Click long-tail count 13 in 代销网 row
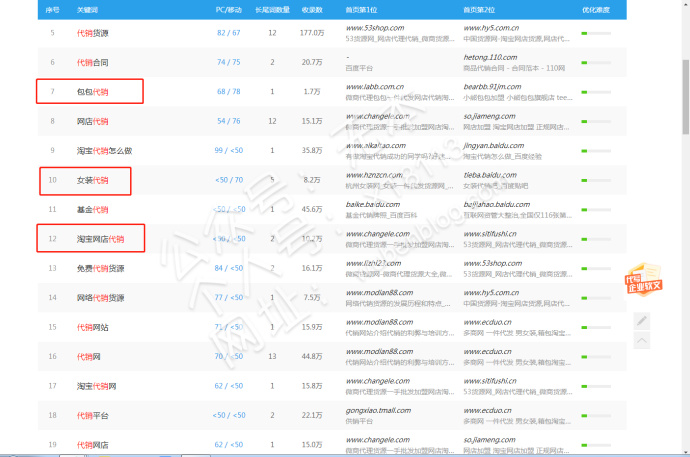 [272, 356]
